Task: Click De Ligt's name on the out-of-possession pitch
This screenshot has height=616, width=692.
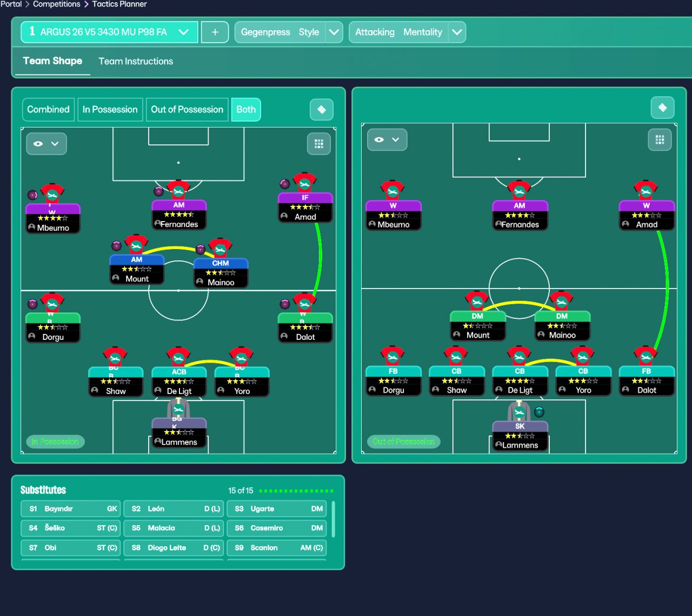Action: 520,390
